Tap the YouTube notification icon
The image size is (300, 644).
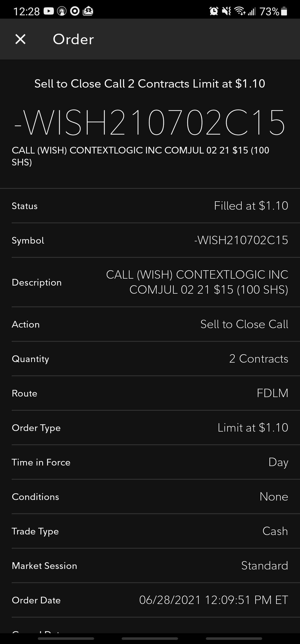pos(49,11)
